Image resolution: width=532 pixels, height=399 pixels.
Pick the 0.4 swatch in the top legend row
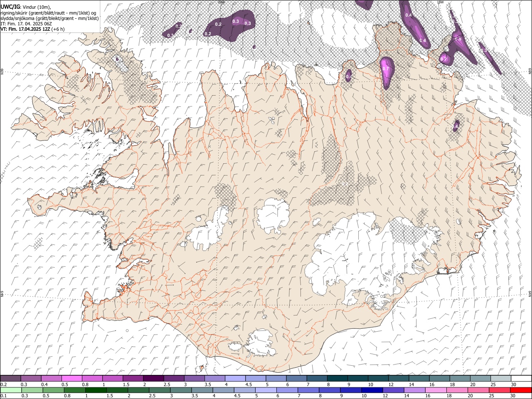tap(52, 378)
